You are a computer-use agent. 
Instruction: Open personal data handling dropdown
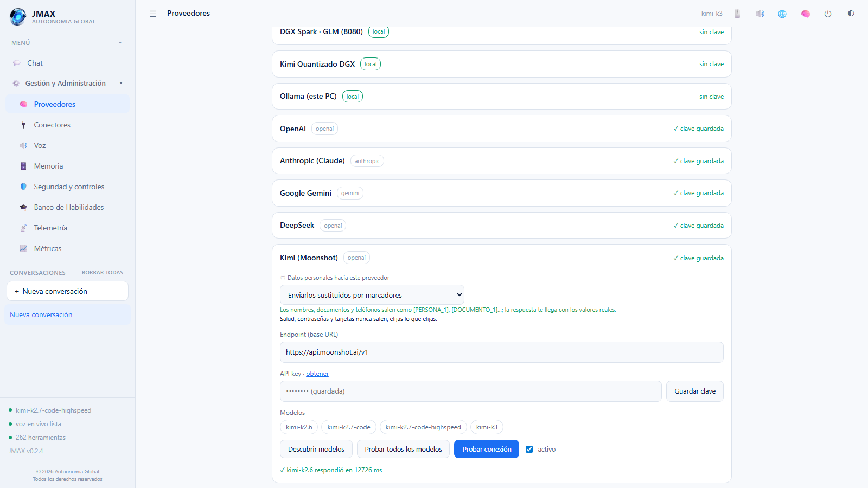coord(372,295)
